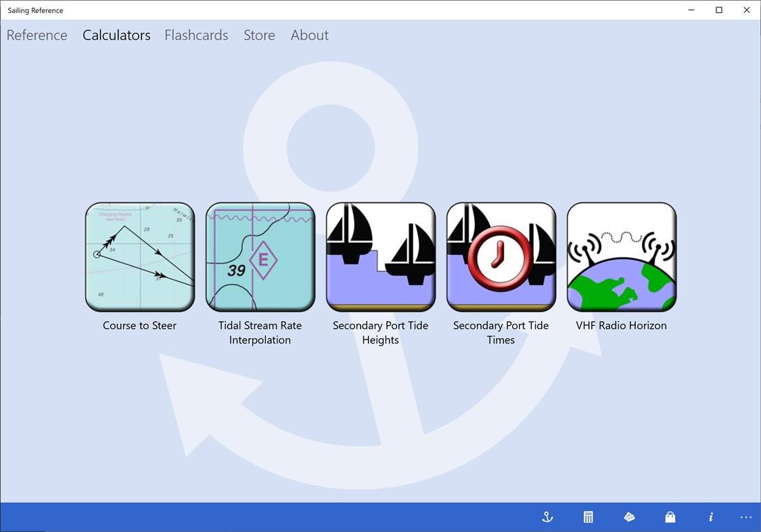761x532 pixels.
Task: Expand the See More ellipsis menu
Action: click(745, 516)
